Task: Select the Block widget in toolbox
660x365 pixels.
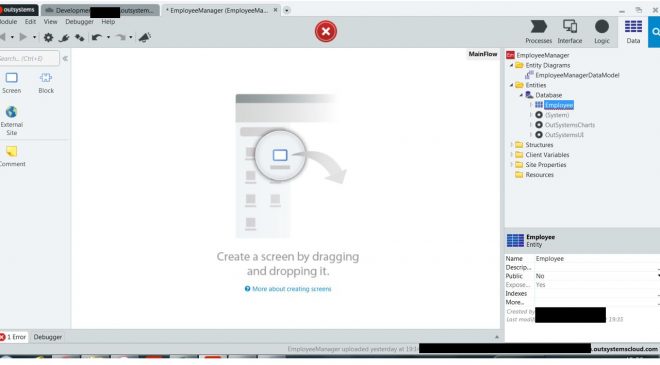Action: pos(46,83)
